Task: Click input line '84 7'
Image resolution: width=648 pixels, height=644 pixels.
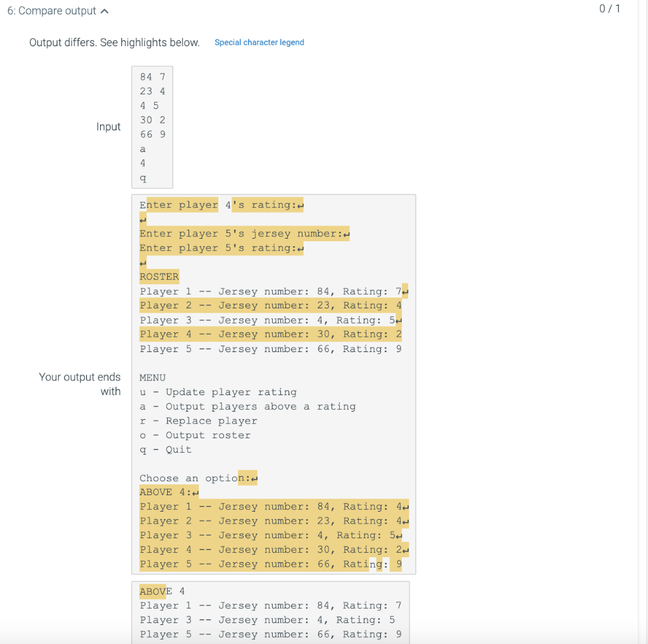Action: (x=153, y=77)
